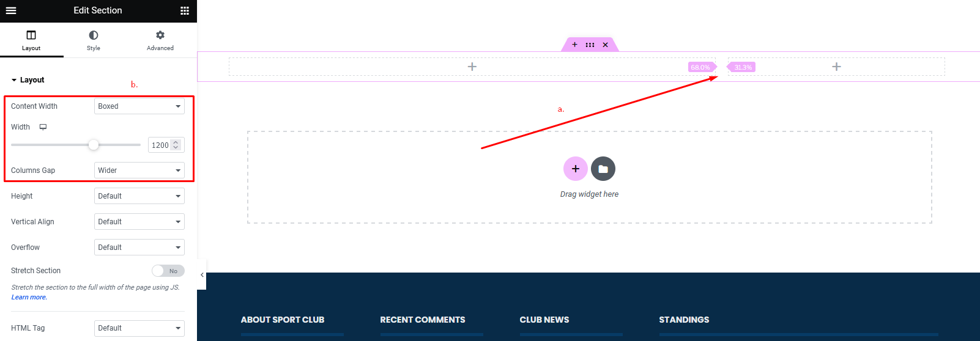
Task: Click the Add Template folder button
Action: pyautogui.click(x=603, y=169)
